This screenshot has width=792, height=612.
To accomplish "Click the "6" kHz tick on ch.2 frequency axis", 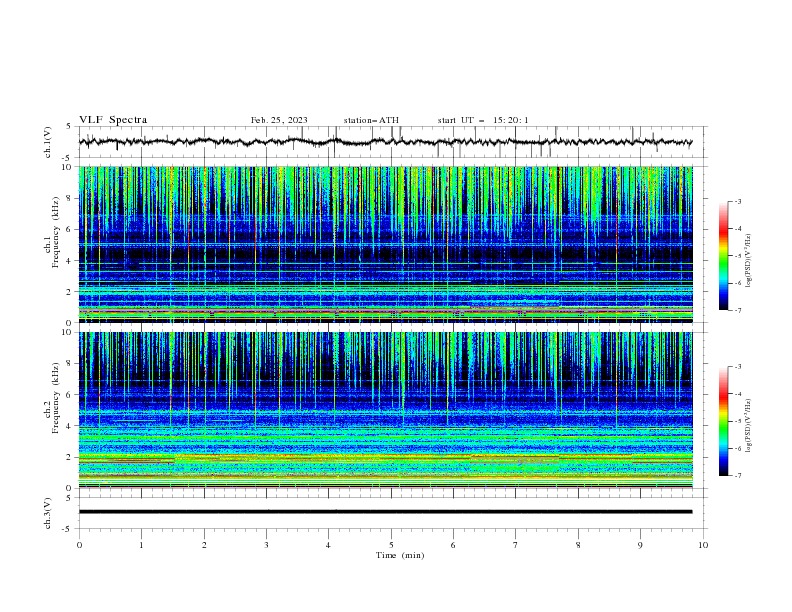I will (70, 394).
